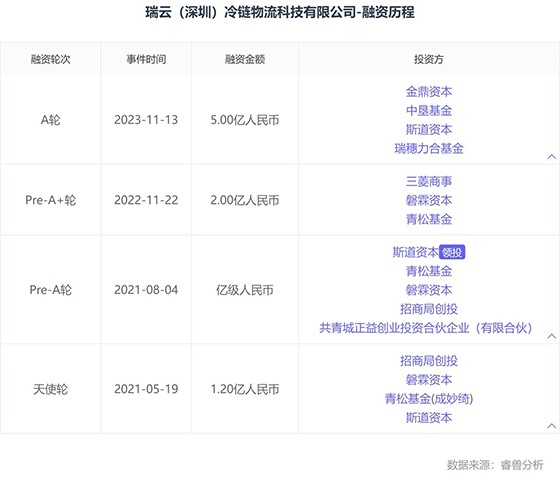The image size is (560, 480).
Task: Open 斯道资本 lead investor link in Pre-A轮
Action: (415, 252)
